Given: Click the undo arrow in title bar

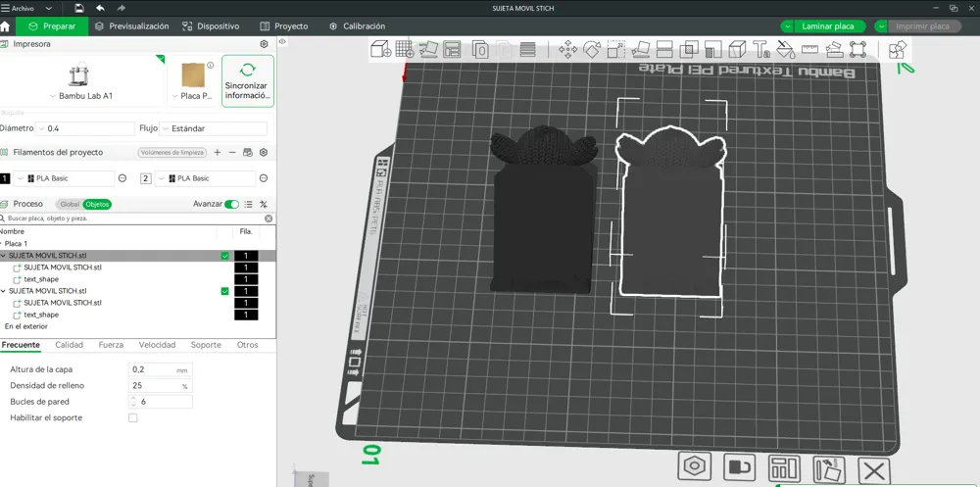Looking at the screenshot, I should point(101,8).
